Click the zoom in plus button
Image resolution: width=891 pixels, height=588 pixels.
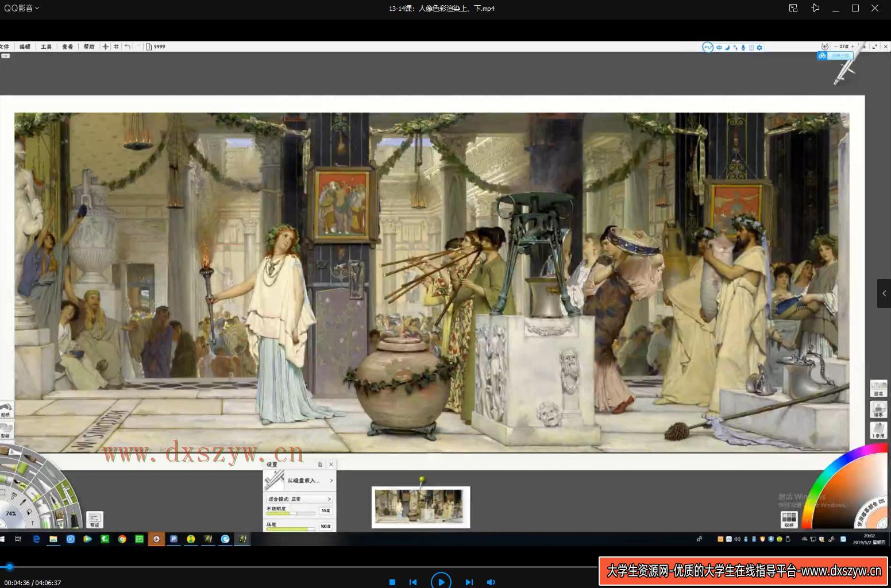(x=853, y=47)
